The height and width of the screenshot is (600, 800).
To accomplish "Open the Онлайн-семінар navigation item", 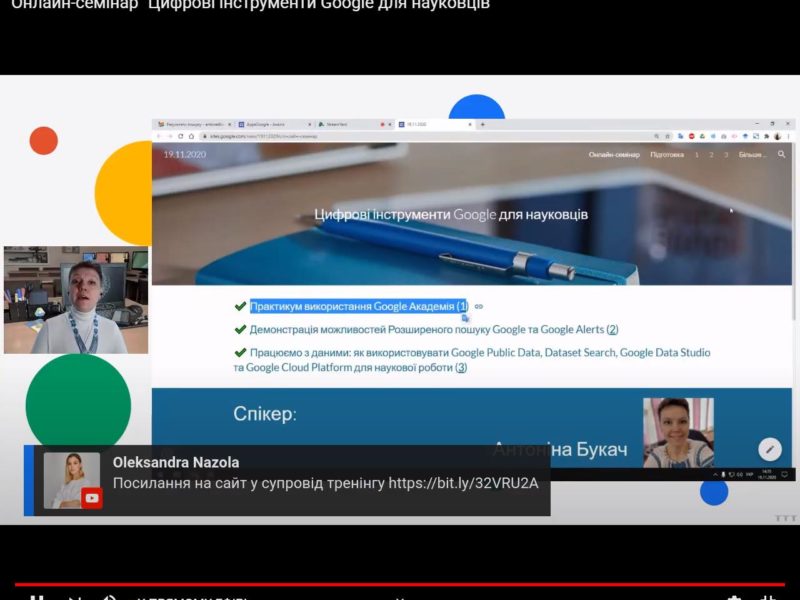I will tap(613, 155).
